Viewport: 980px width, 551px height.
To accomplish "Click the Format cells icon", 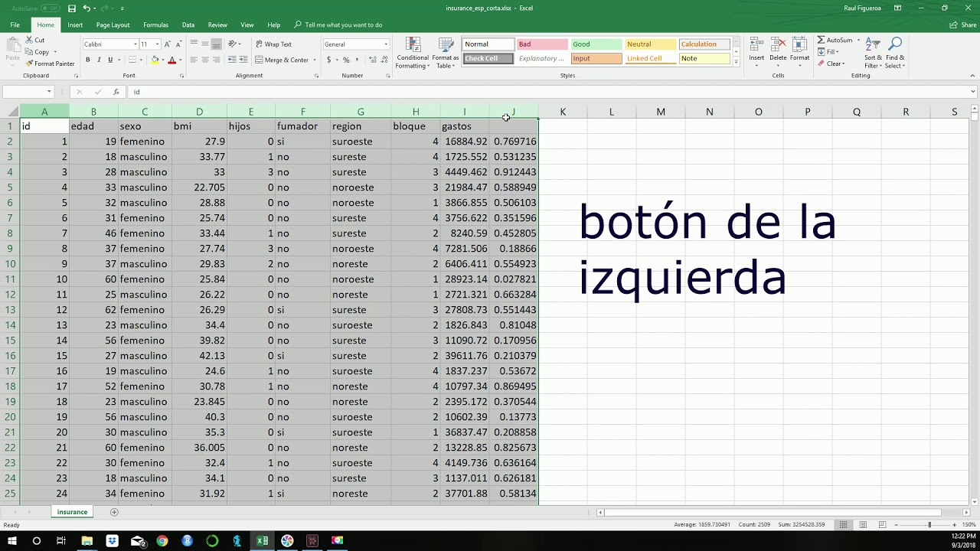I will pos(799,45).
